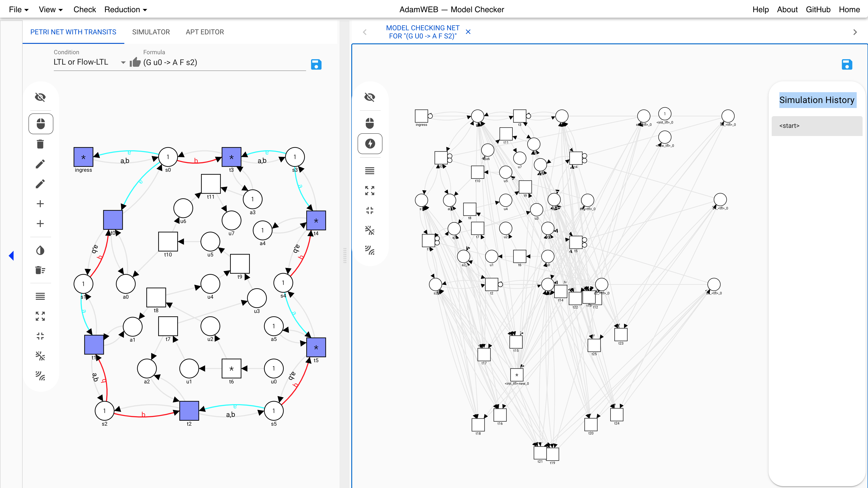Switch to the SIMULATOR tab

click(x=151, y=32)
